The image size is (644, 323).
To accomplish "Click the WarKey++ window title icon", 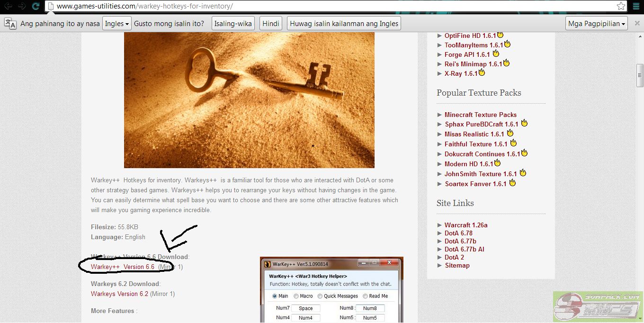I will [267, 264].
